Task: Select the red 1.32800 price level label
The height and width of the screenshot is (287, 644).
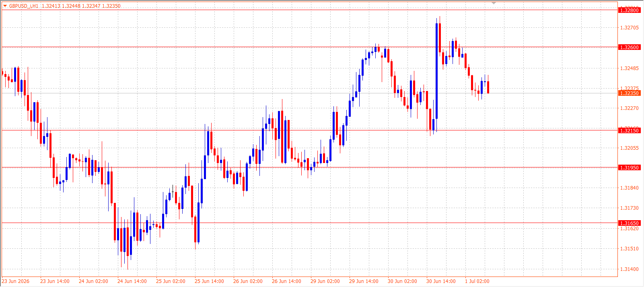Action: pyautogui.click(x=630, y=10)
